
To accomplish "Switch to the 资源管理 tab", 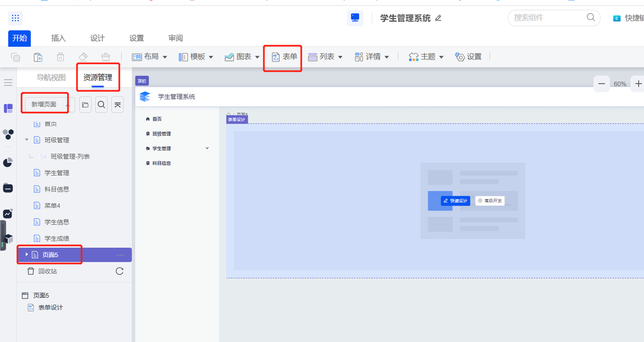I will pyautogui.click(x=98, y=77).
